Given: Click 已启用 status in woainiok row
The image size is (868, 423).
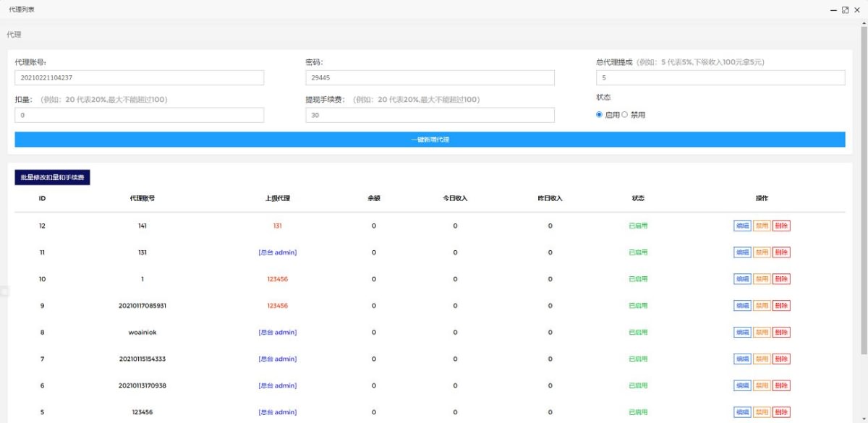Looking at the screenshot, I should point(638,333).
